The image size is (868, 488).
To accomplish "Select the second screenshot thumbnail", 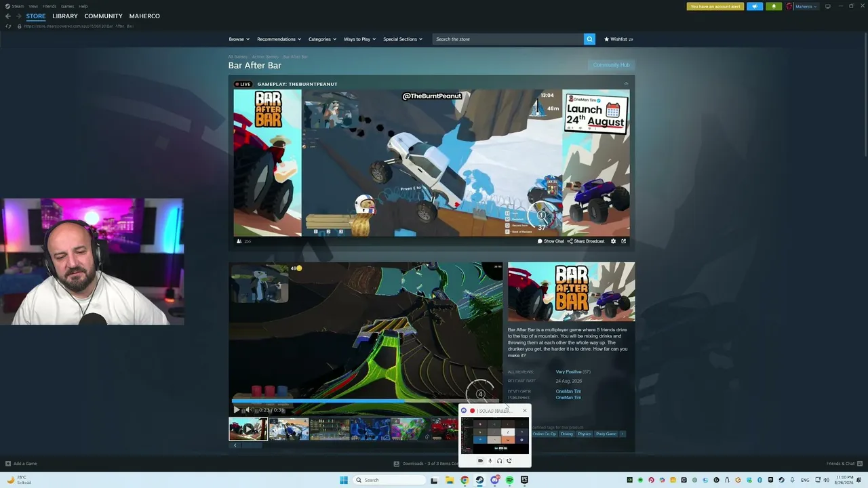I will pos(289,429).
